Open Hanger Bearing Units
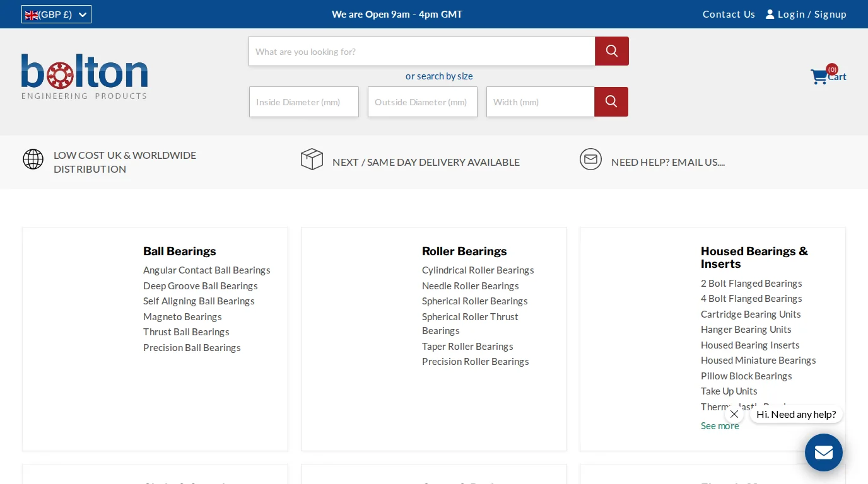 pyautogui.click(x=746, y=329)
